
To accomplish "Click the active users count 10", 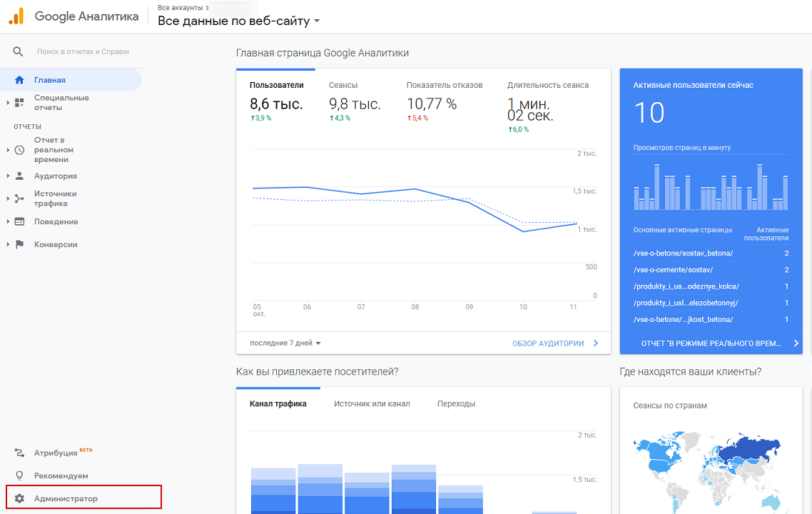I will (x=649, y=113).
